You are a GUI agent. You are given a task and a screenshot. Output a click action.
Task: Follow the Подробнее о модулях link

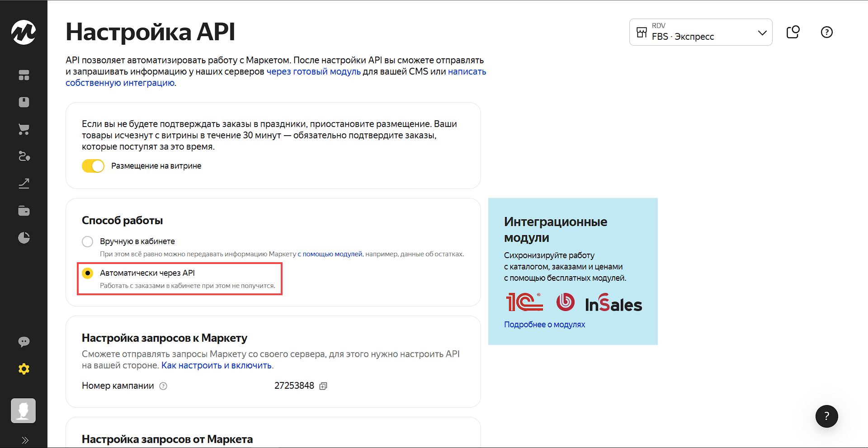click(544, 325)
